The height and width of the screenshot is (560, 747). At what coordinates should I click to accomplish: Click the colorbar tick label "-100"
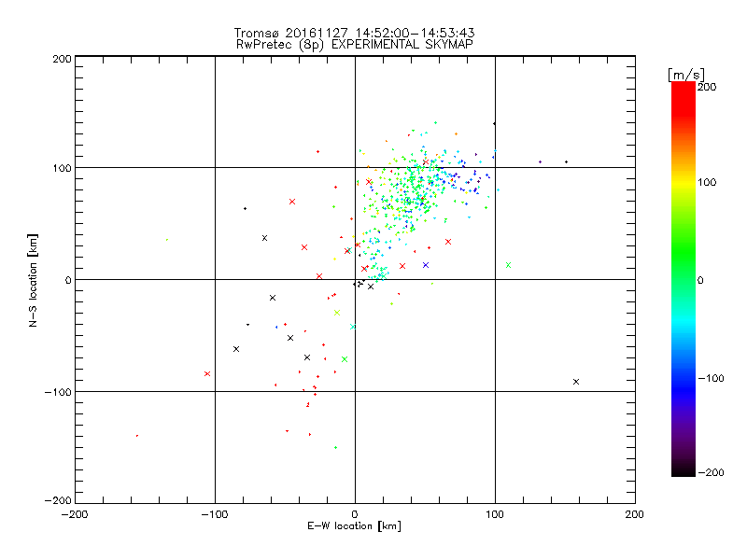click(711, 378)
